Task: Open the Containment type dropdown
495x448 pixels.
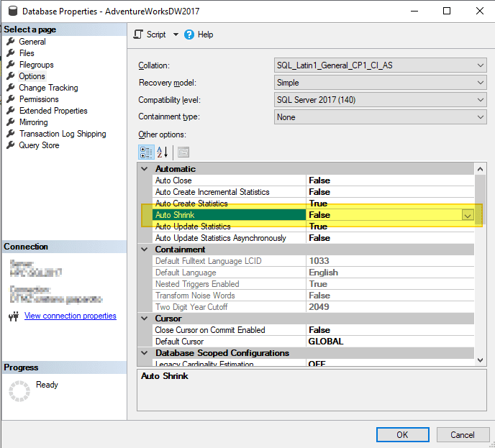Action: coord(380,117)
